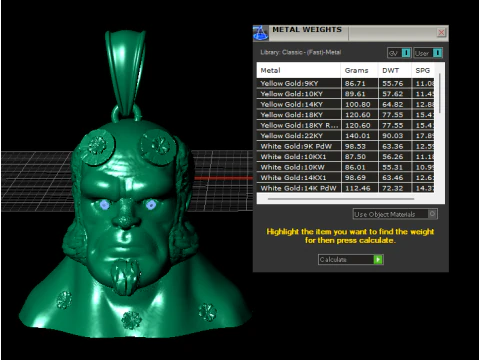
Task: Click the 87.50 grams value
Action: 355,157
